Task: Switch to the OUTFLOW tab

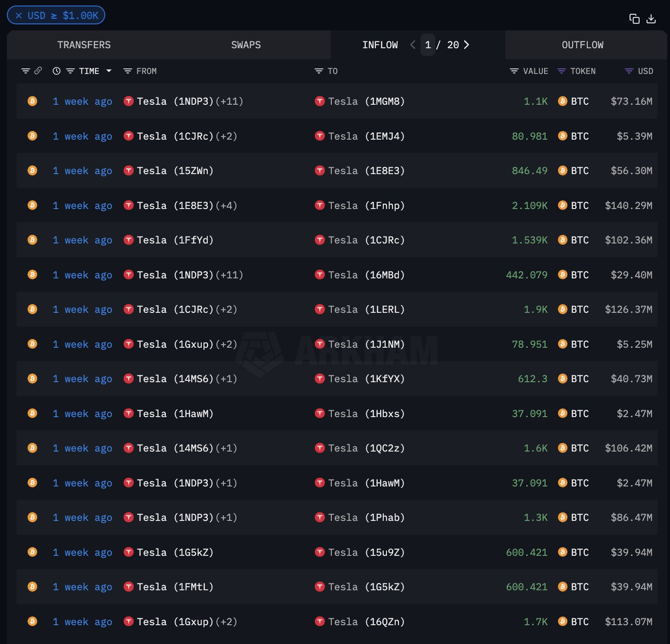Action: pyautogui.click(x=582, y=45)
